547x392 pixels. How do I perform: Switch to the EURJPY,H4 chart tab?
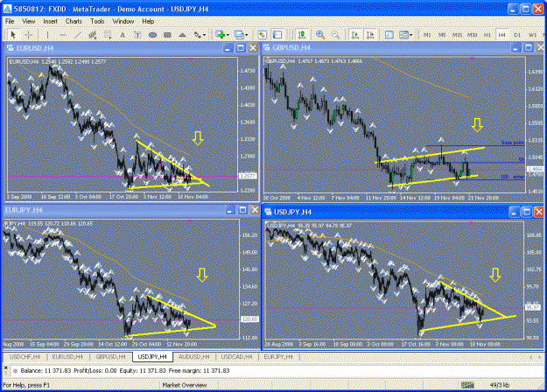(x=278, y=357)
